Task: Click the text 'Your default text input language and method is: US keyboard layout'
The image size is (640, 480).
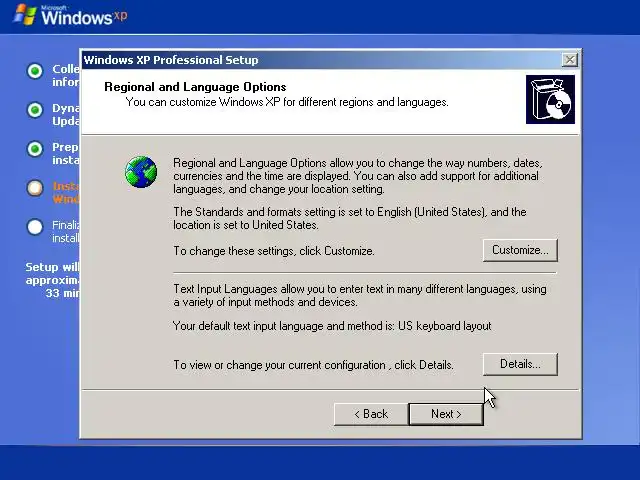Action: (332, 326)
